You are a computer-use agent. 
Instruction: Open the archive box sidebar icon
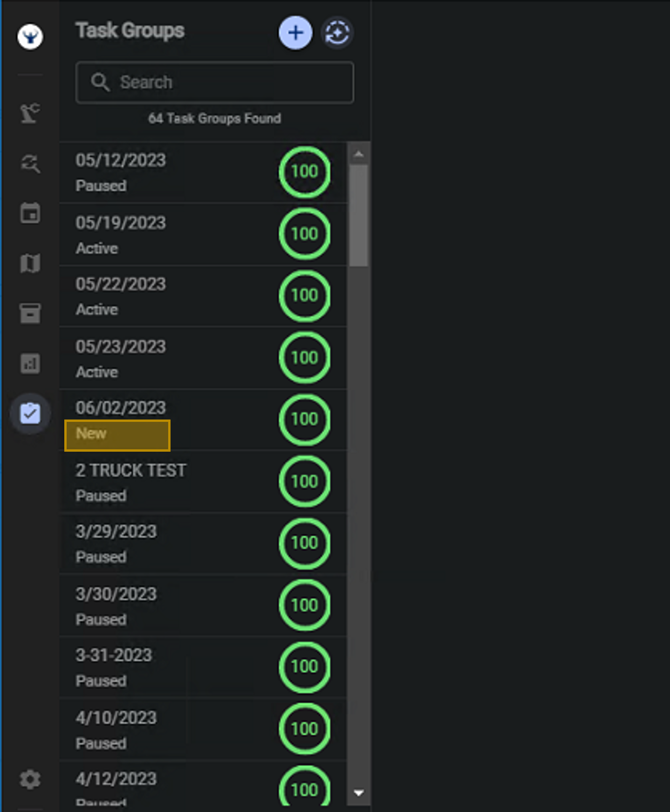(x=30, y=313)
